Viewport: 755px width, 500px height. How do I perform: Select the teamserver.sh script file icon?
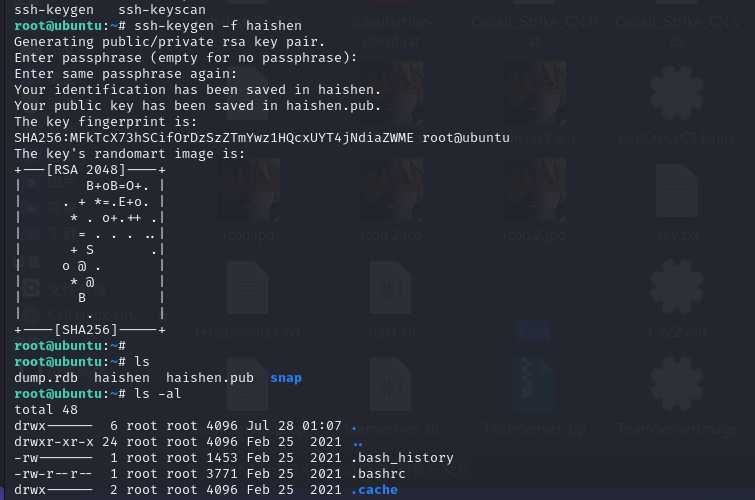point(391,384)
